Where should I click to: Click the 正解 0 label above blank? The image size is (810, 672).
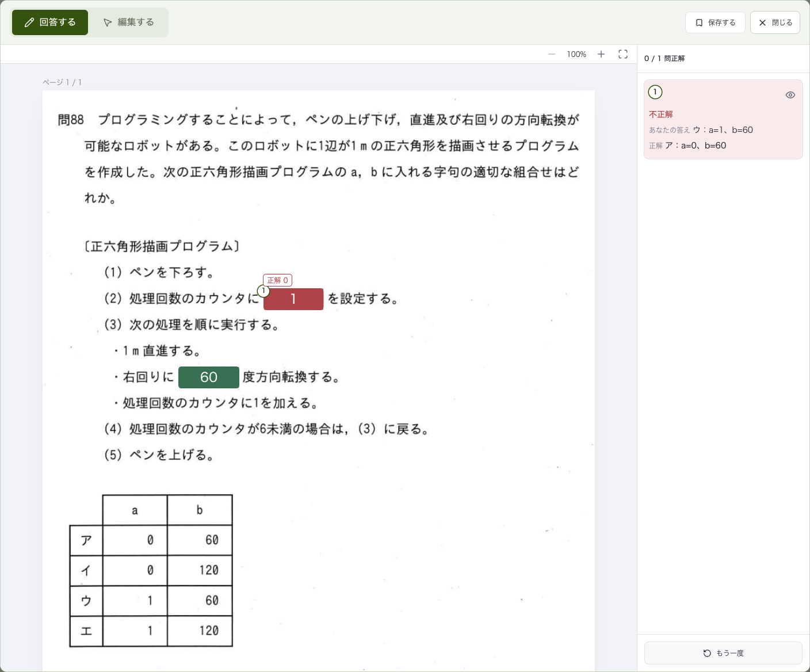click(x=277, y=280)
